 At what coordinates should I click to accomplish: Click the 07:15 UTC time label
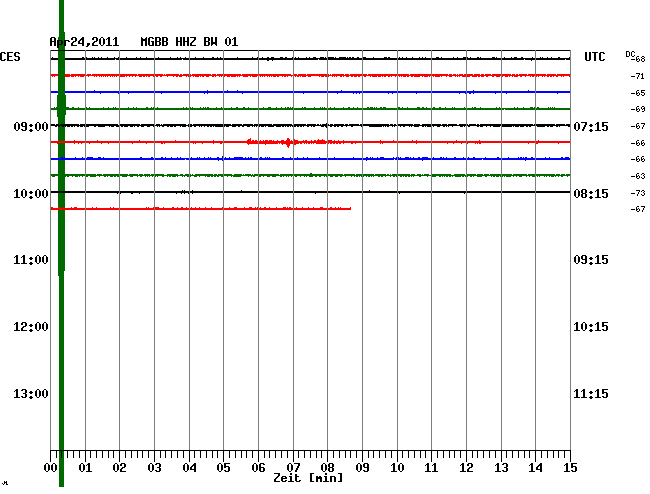coord(591,126)
